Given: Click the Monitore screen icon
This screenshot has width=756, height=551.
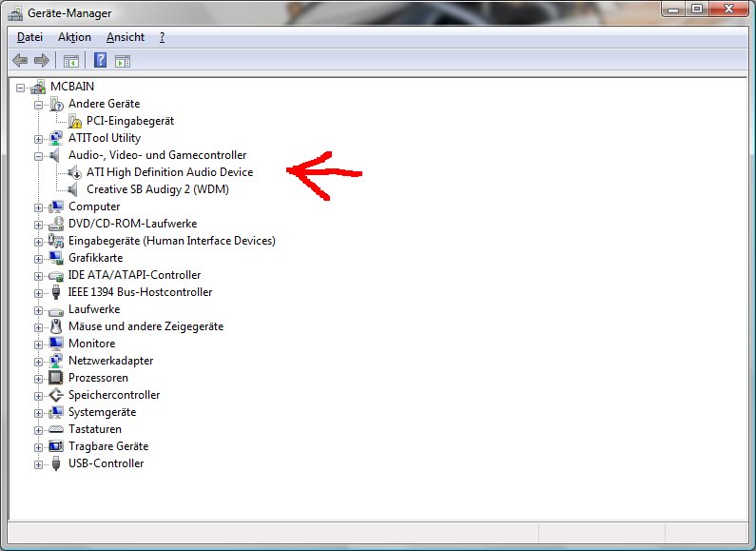Looking at the screenshot, I should click(x=56, y=344).
